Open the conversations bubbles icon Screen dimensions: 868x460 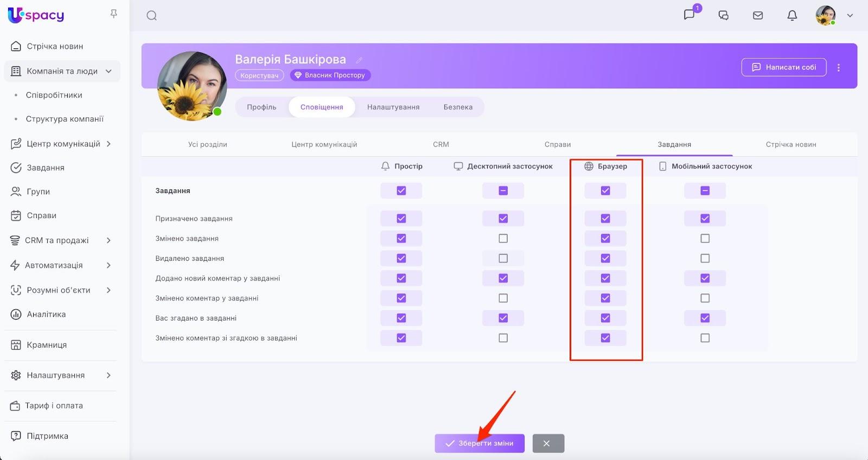click(723, 15)
